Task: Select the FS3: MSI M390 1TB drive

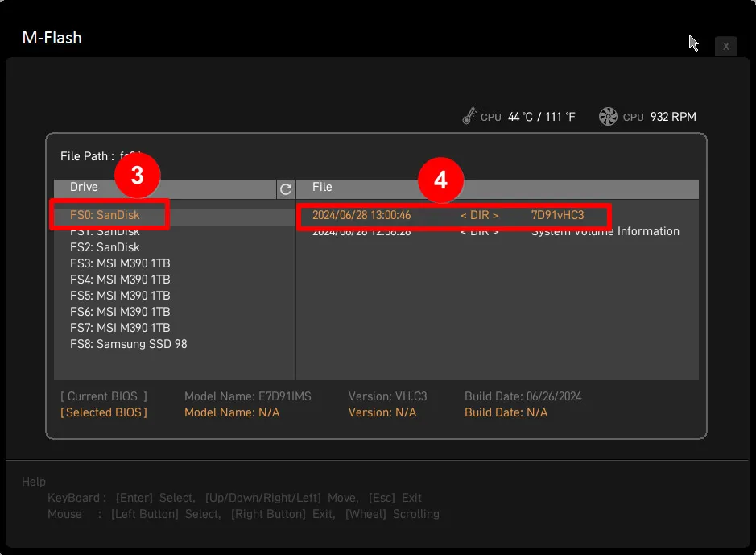Action: pyautogui.click(x=120, y=263)
